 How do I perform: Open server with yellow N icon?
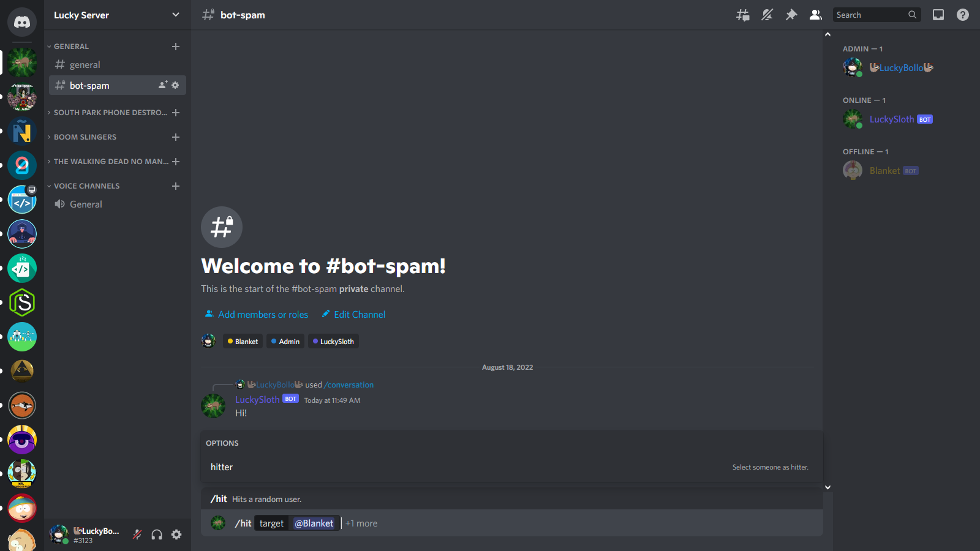22,131
